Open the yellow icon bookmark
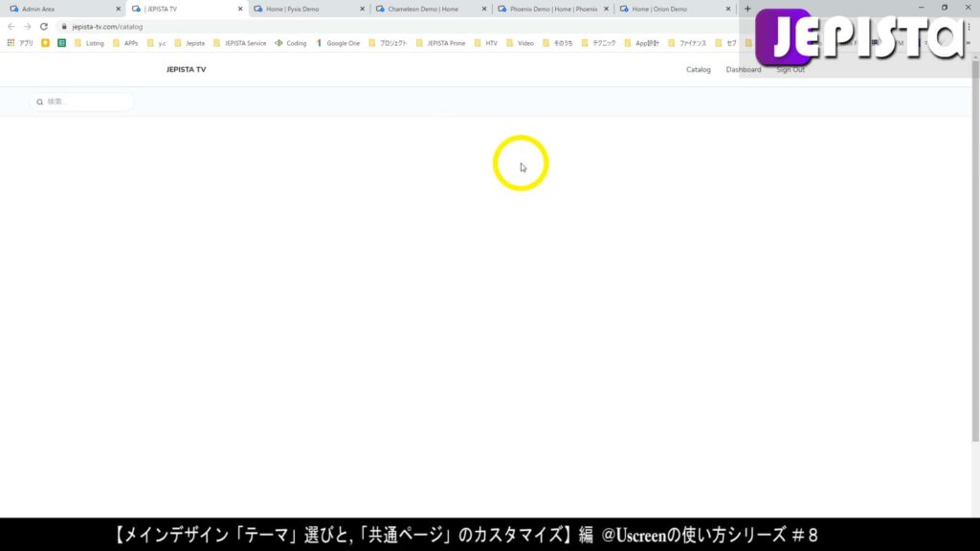Image resolution: width=980 pixels, height=551 pixels. (x=45, y=43)
